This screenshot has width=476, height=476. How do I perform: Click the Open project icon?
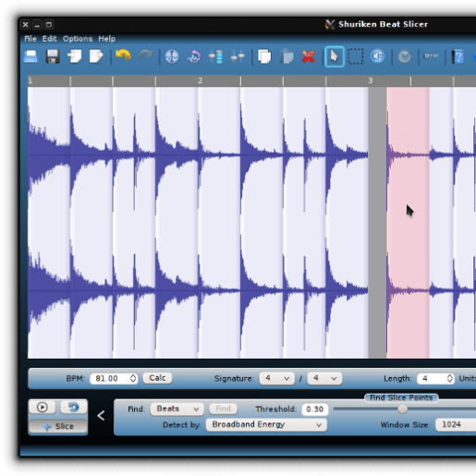tap(31, 56)
